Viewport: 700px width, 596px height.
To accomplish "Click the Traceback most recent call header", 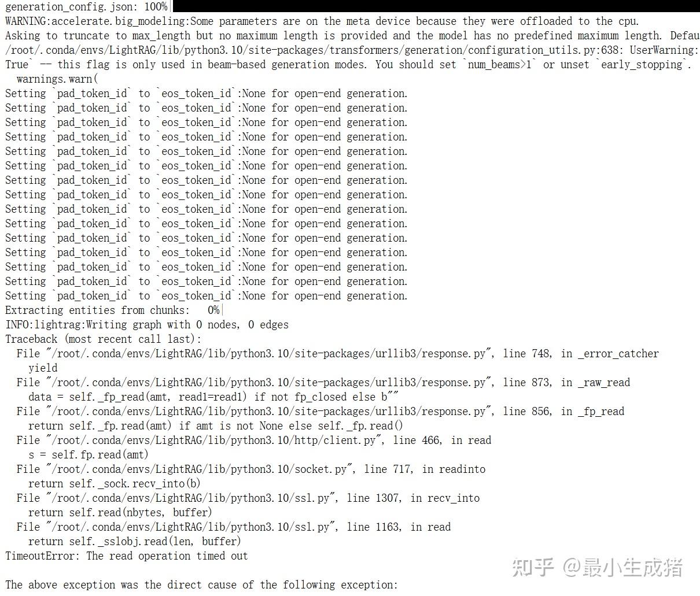I will tap(104, 339).
